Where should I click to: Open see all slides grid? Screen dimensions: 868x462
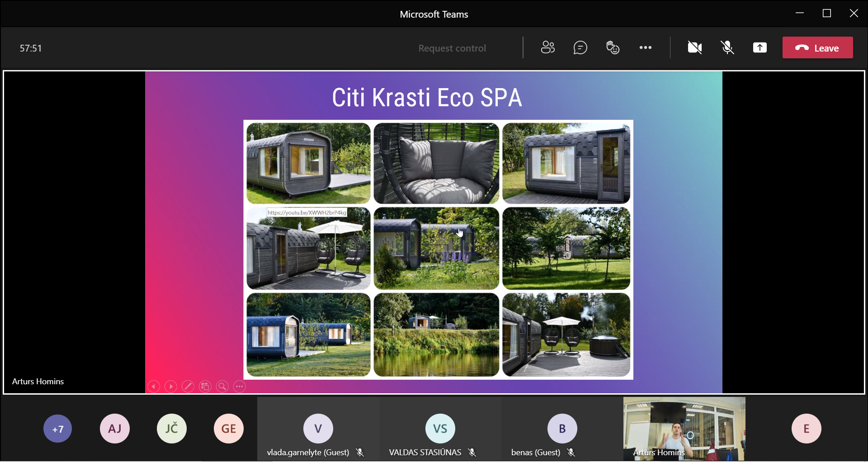[x=205, y=387]
